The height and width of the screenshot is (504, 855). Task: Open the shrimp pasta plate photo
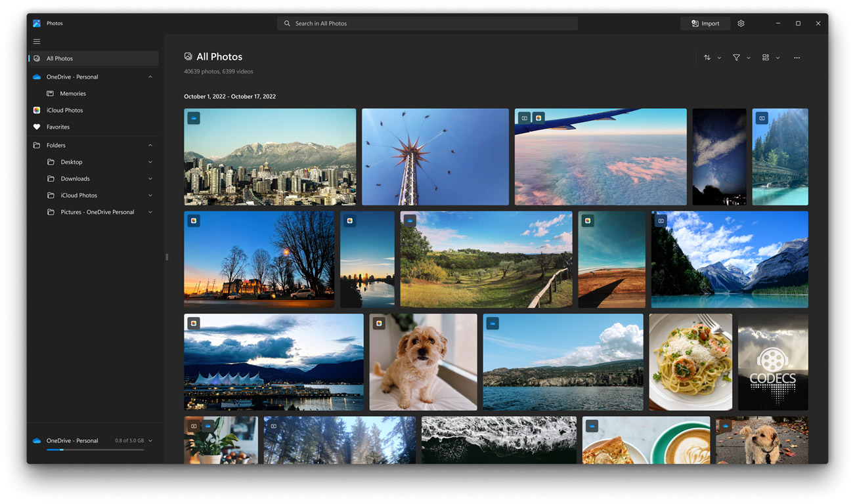(691, 362)
